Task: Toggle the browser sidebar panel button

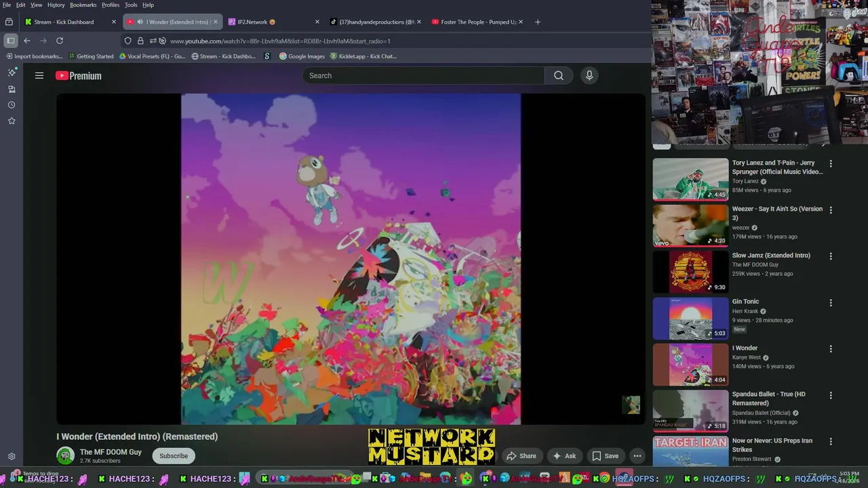Action: (11, 41)
